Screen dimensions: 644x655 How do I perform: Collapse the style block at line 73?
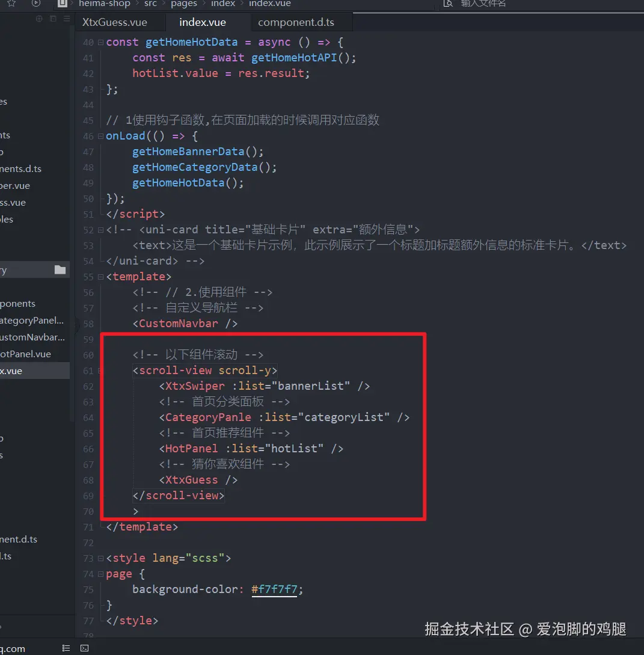click(100, 558)
